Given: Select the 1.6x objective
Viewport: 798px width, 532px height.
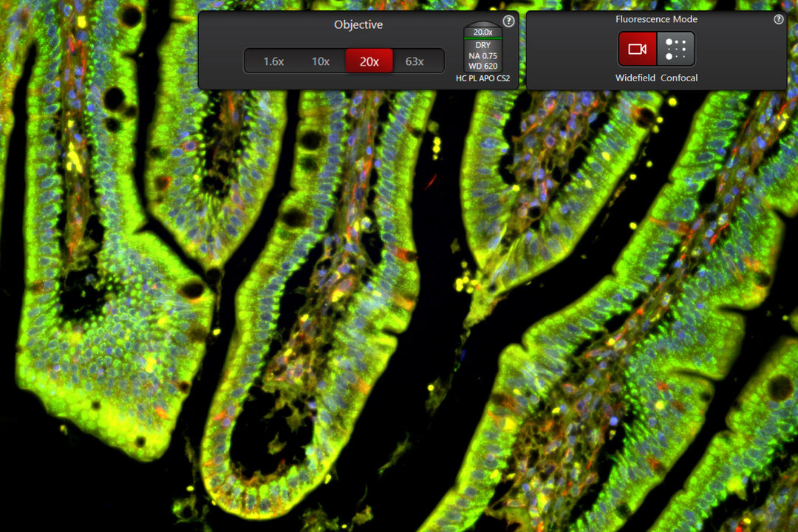Looking at the screenshot, I should pos(273,61).
